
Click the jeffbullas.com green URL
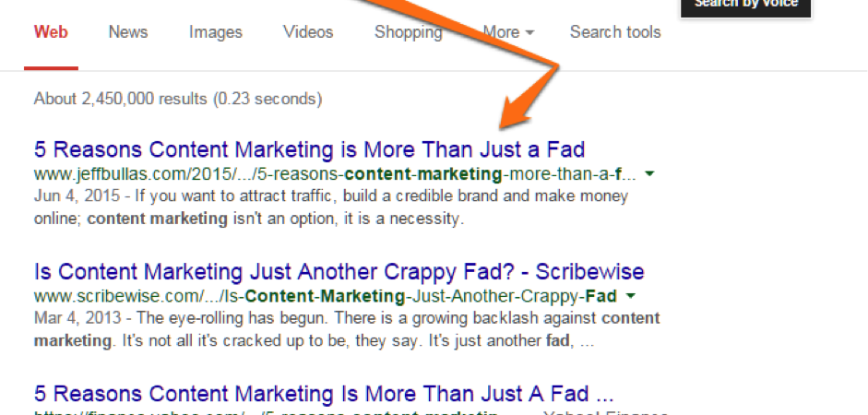pyautogui.click(x=335, y=174)
